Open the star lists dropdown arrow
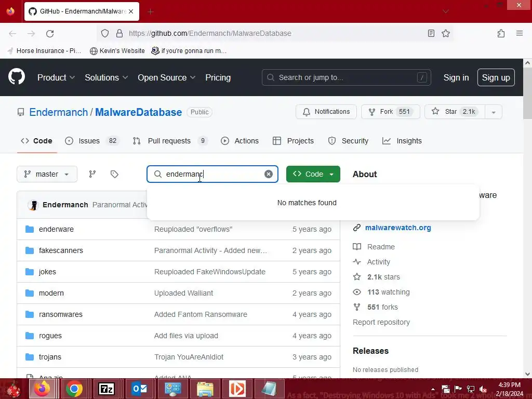This screenshot has height=399, width=532. click(x=494, y=112)
